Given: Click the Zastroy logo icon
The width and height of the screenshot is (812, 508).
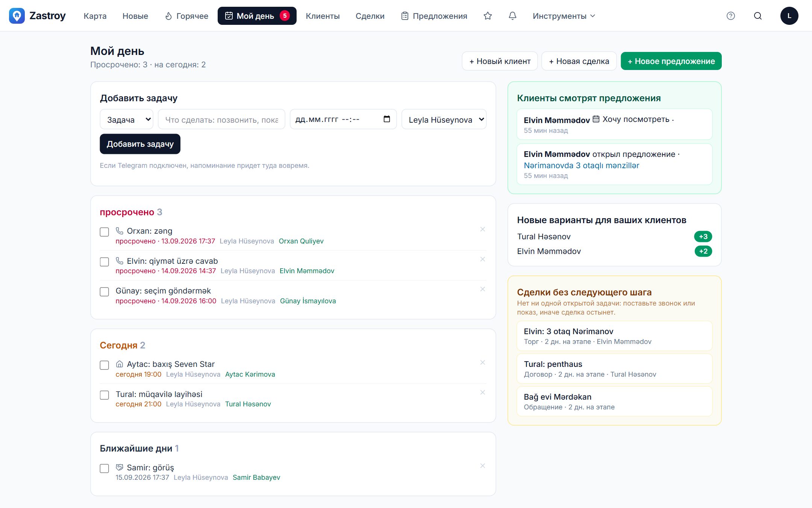Looking at the screenshot, I should 17,16.
